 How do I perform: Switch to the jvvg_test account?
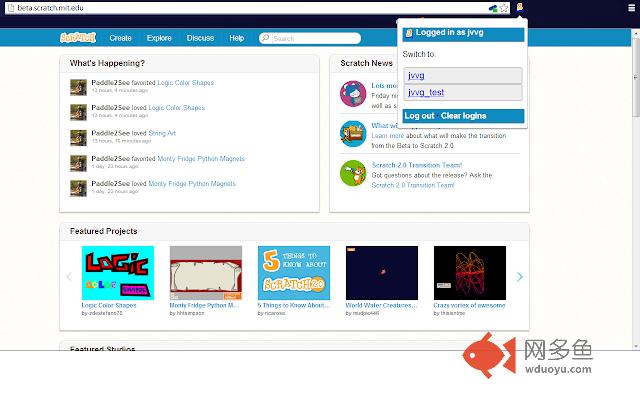click(x=462, y=93)
